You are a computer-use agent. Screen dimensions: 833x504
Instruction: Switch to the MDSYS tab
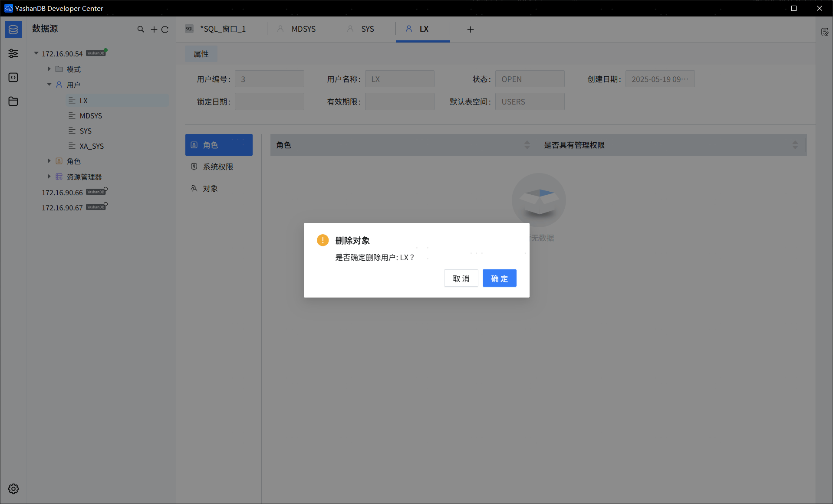click(303, 29)
